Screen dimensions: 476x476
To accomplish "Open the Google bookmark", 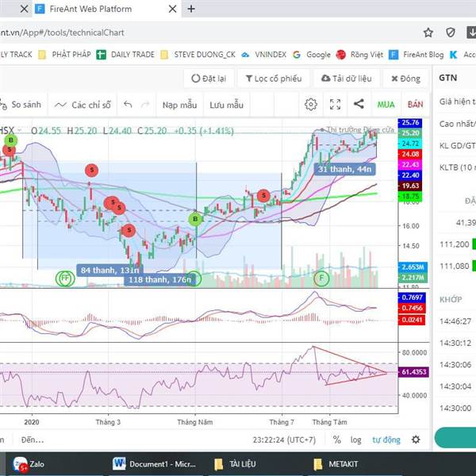I will 312,55.
